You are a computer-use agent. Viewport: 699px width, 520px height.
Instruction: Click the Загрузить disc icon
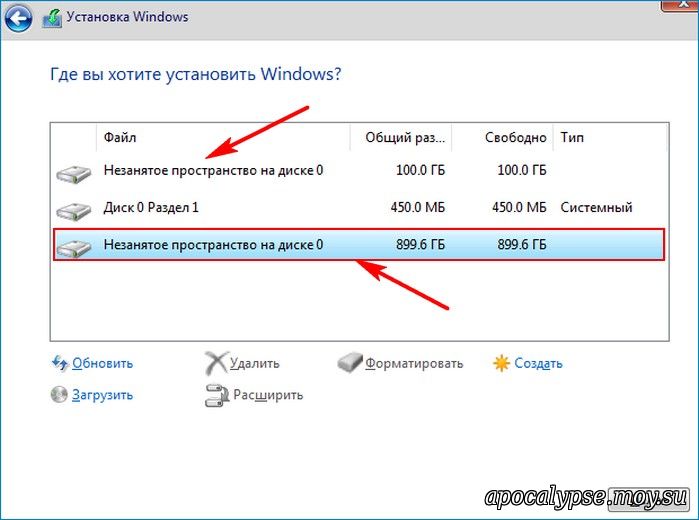[59, 394]
